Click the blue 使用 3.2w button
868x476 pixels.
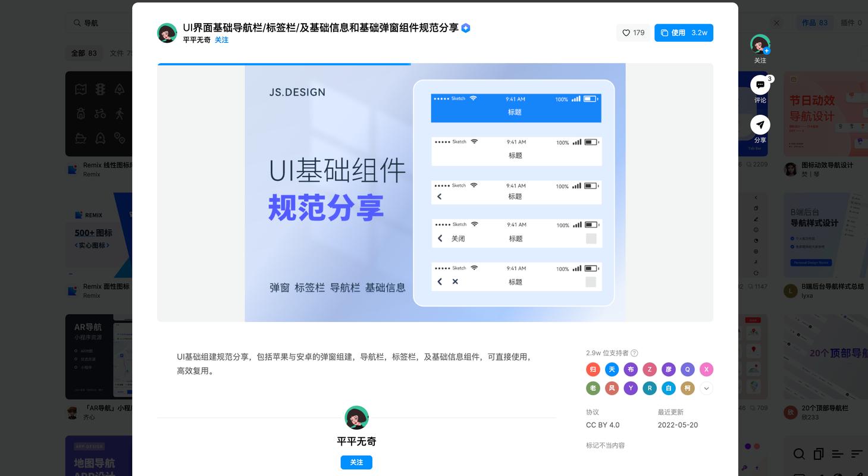pyautogui.click(x=684, y=33)
